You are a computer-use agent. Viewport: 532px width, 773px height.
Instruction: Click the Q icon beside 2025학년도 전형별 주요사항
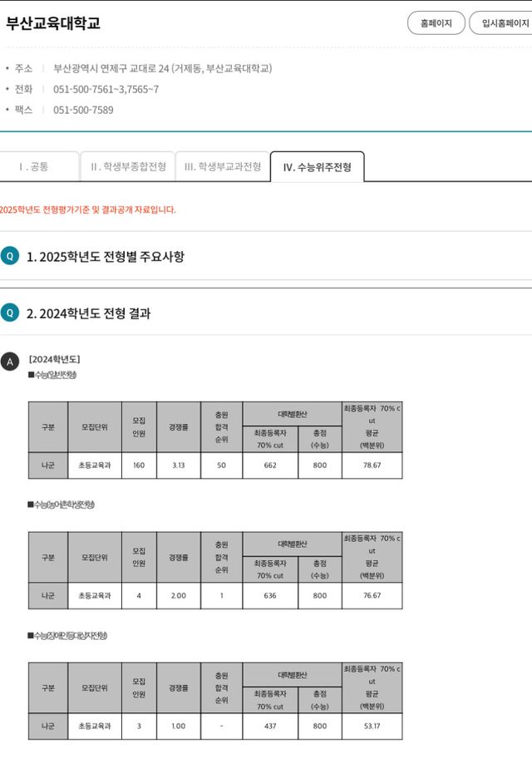[x=10, y=256]
